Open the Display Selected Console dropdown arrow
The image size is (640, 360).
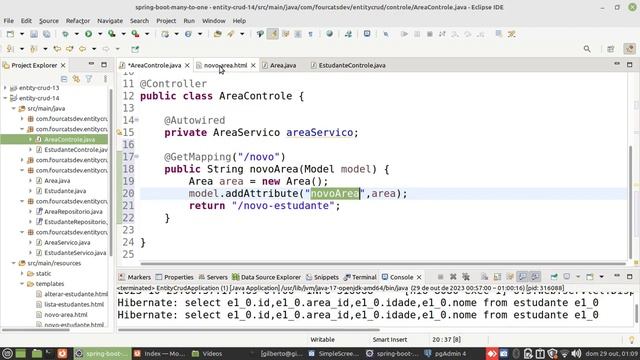click(x=578, y=277)
